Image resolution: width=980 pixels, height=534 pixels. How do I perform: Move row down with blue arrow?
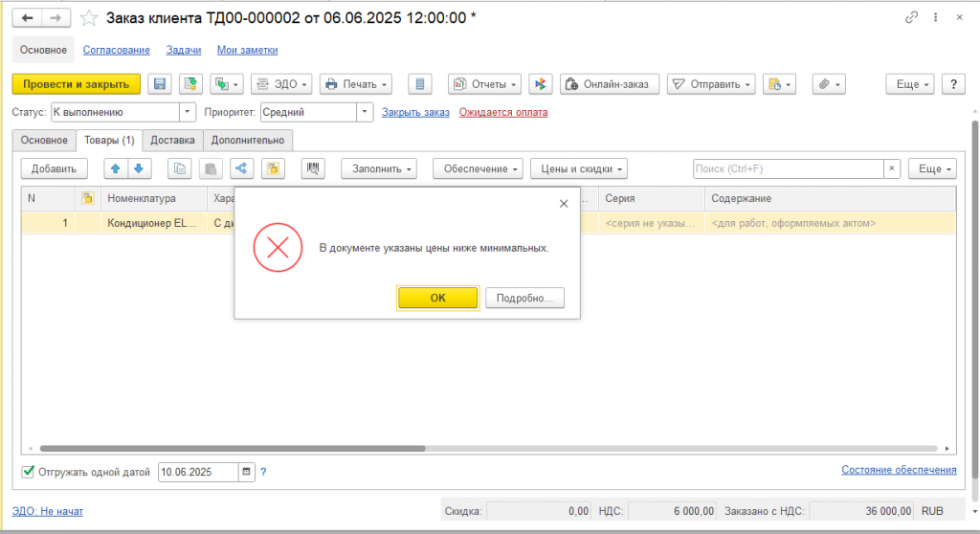coord(139,168)
